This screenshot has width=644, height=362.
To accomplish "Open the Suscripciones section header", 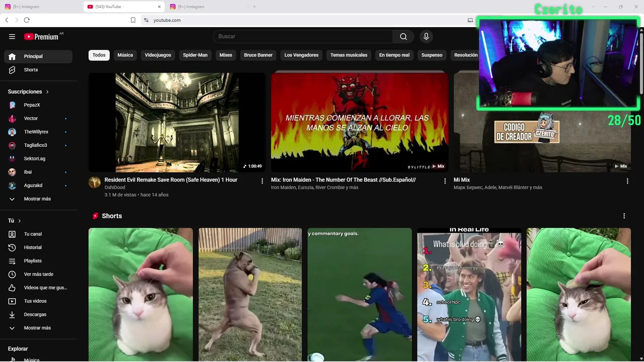I will tap(29, 92).
